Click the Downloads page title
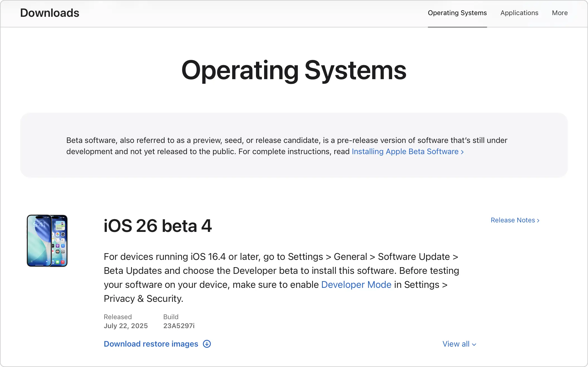This screenshot has width=588, height=367. click(x=50, y=13)
